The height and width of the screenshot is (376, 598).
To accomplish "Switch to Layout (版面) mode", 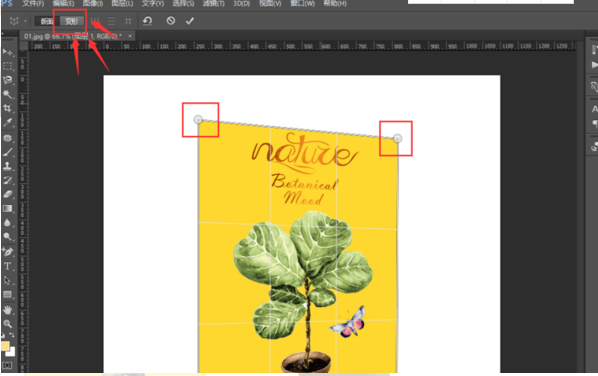I will [47, 21].
